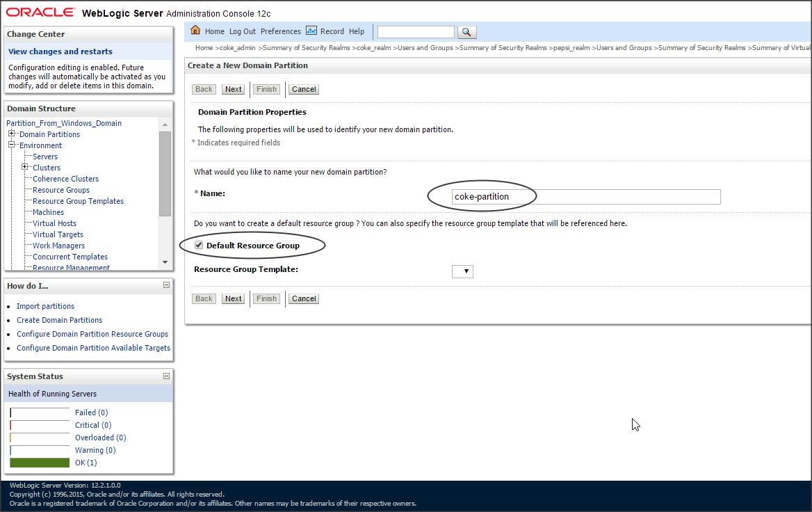Image resolution: width=812 pixels, height=512 pixels.
Task: Open Partition_From_Windows_Domain root node
Action: tap(64, 123)
